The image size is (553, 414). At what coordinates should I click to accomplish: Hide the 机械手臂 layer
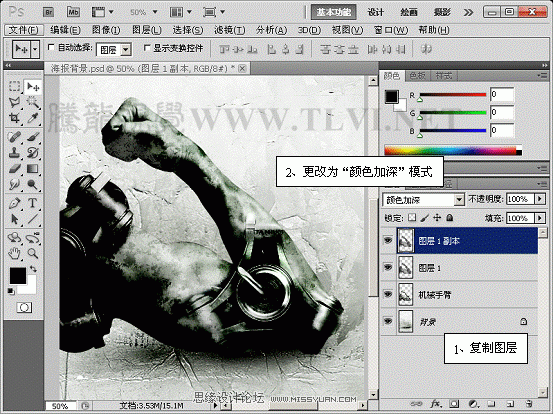point(388,294)
